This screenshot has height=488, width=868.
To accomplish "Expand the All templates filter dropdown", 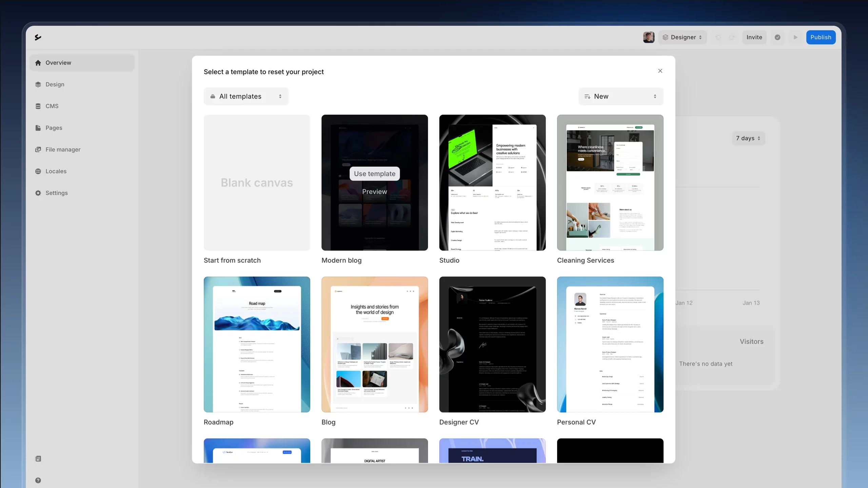I will coord(246,96).
